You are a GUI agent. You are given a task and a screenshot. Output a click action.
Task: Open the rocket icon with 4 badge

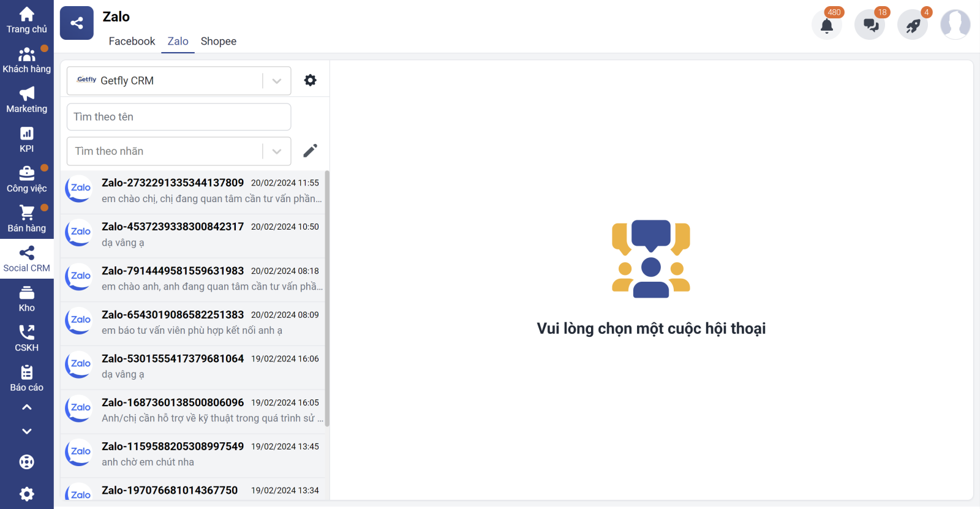913,25
